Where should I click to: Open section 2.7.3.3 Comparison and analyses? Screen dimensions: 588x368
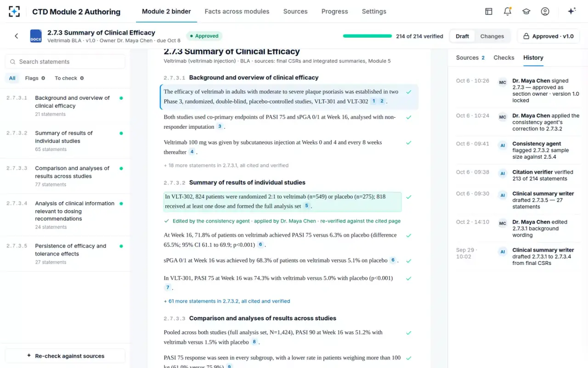pyautogui.click(x=65, y=176)
